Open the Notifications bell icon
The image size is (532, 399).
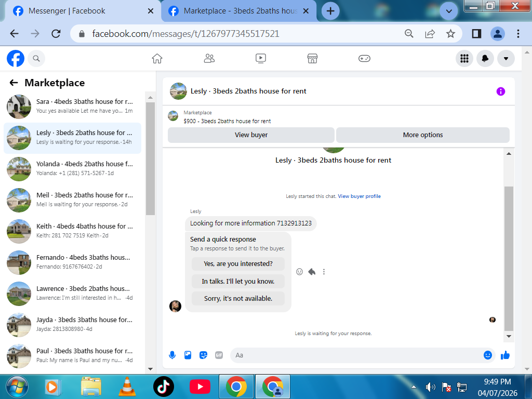(485, 58)
